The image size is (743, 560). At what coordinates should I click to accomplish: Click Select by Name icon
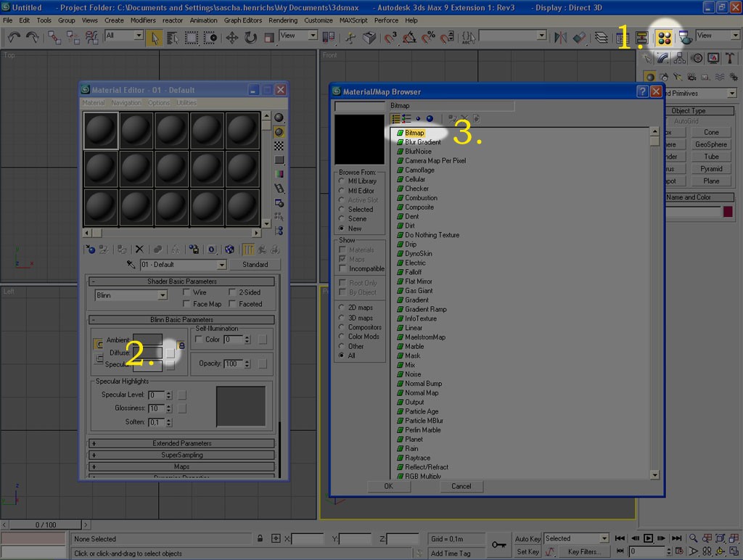click(x=173, y=38)
